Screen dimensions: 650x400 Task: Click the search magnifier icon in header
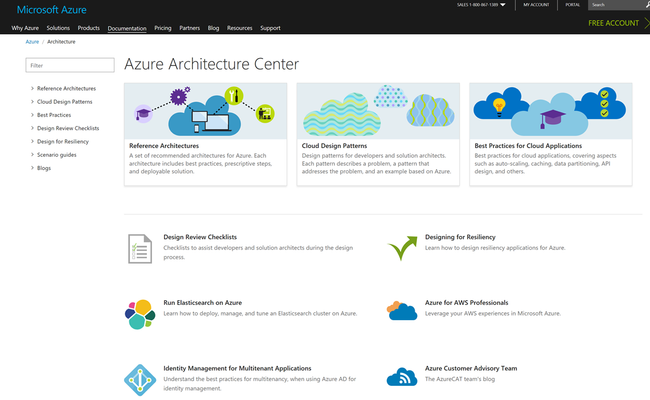[x=647, y=5]
